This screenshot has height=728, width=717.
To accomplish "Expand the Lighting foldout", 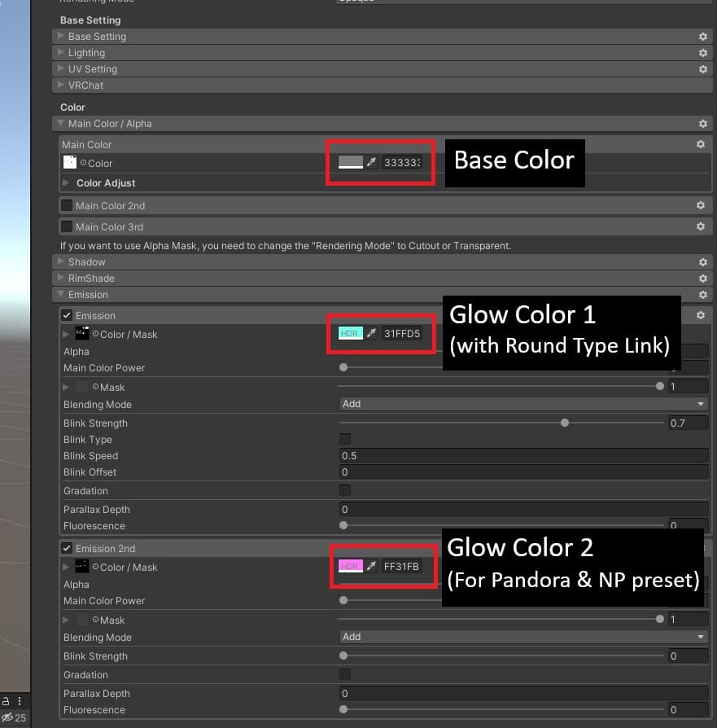I will (60, 52).
